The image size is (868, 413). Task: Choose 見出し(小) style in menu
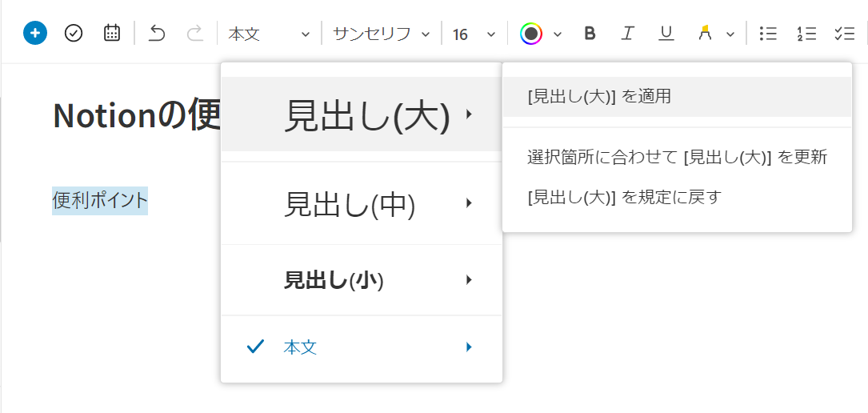(x=362, y=280)
